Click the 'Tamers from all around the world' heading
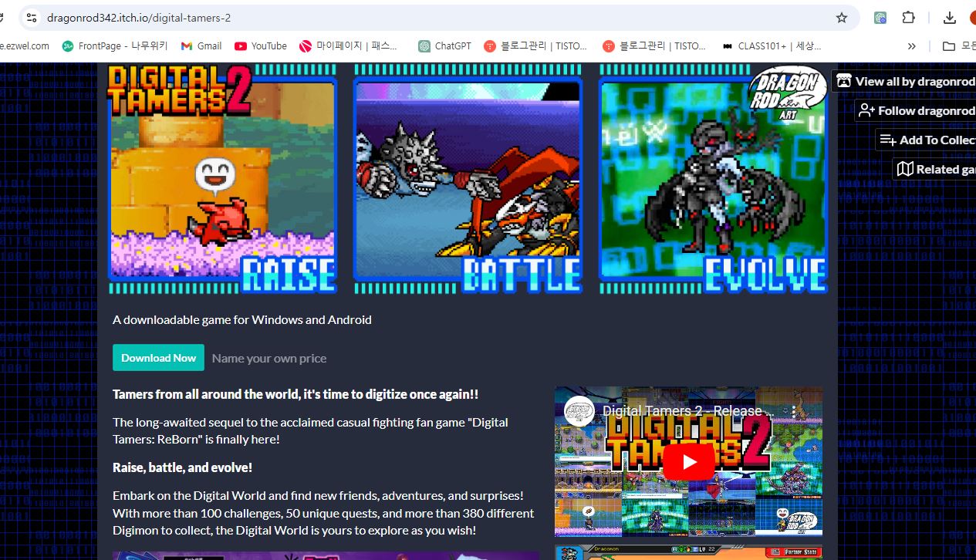 tap(296, 394)
